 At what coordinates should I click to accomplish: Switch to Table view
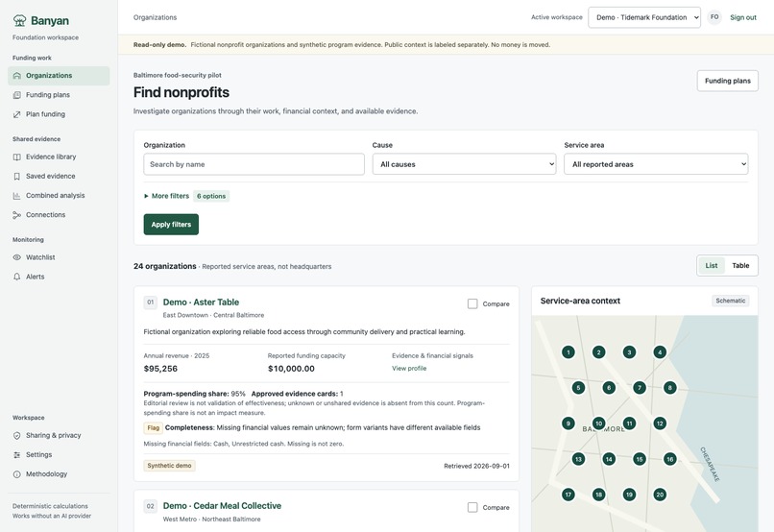[740, 265]
